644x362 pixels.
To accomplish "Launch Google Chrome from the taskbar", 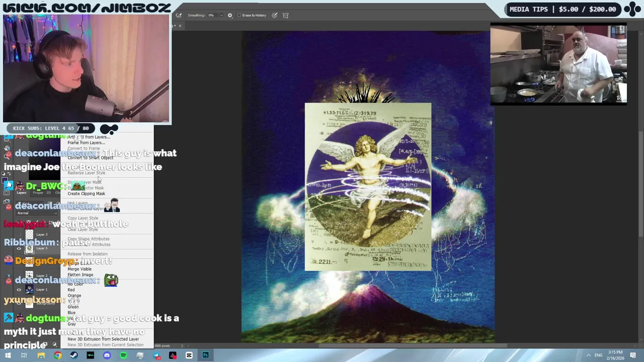I will (x=57, y=355).
